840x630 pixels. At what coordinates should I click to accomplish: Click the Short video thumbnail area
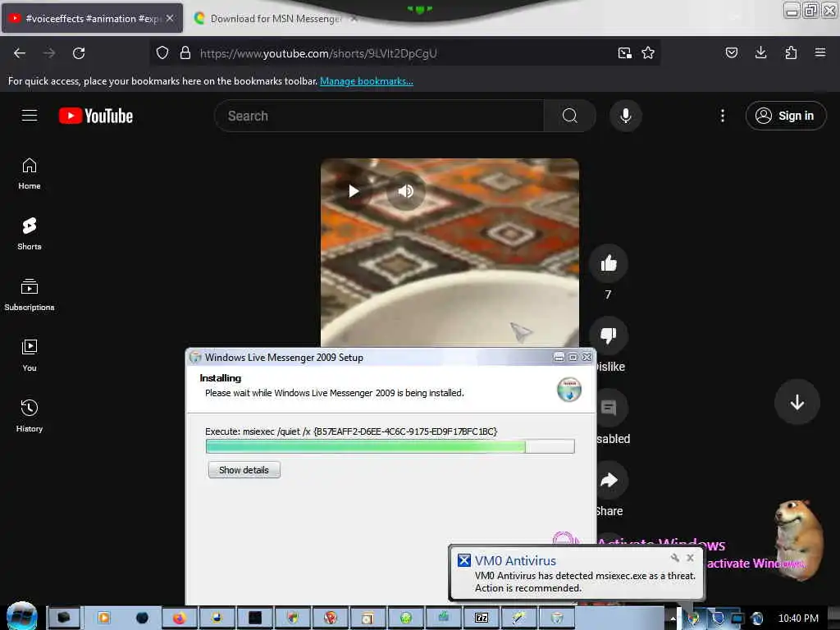click(x=450, y=253)
